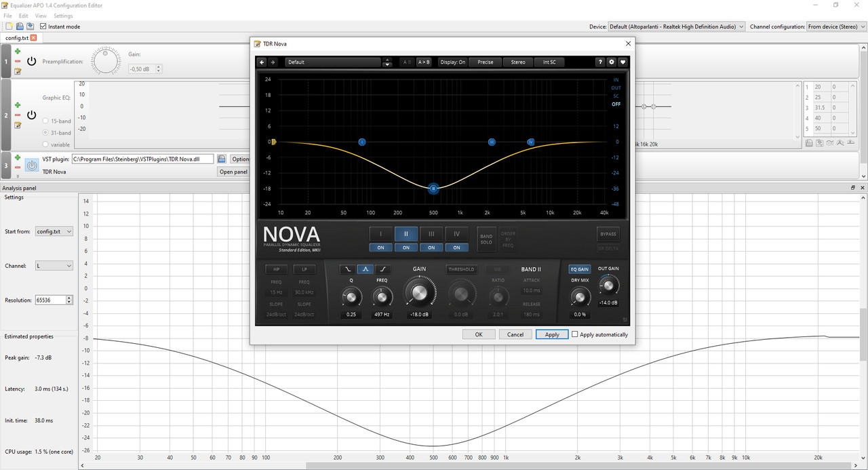Click the preset up/down stepper in Nova

coord(387,62)
